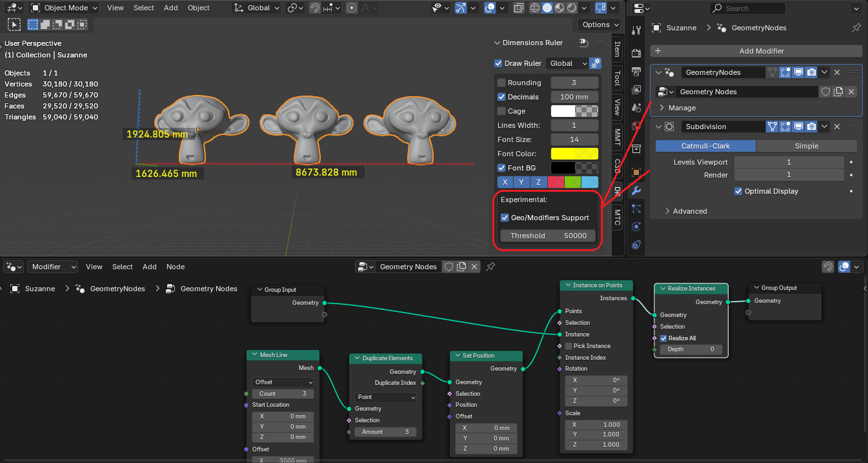Open the viewport Options dropdown

(600, 25)
